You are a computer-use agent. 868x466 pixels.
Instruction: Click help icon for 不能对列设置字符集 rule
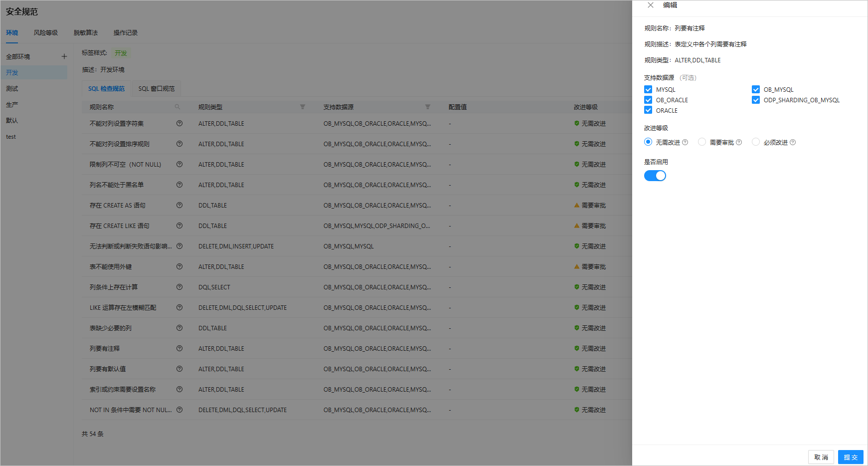point(179,123)
